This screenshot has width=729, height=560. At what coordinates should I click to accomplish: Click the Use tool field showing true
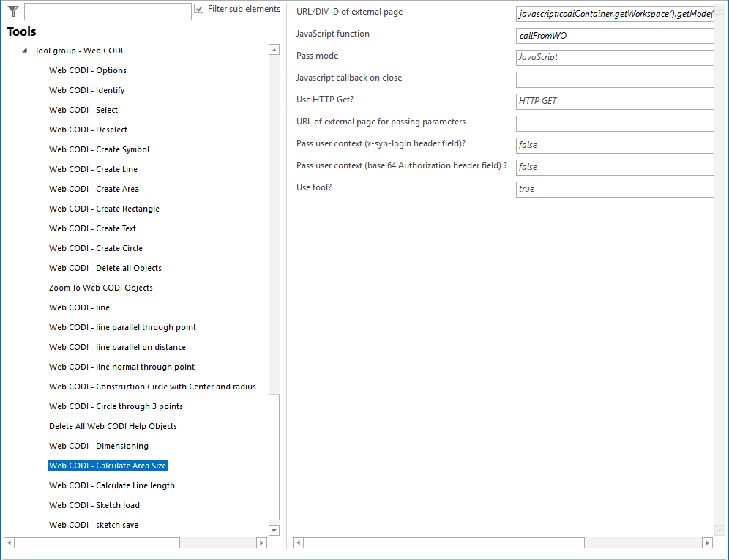click(615, 189)
